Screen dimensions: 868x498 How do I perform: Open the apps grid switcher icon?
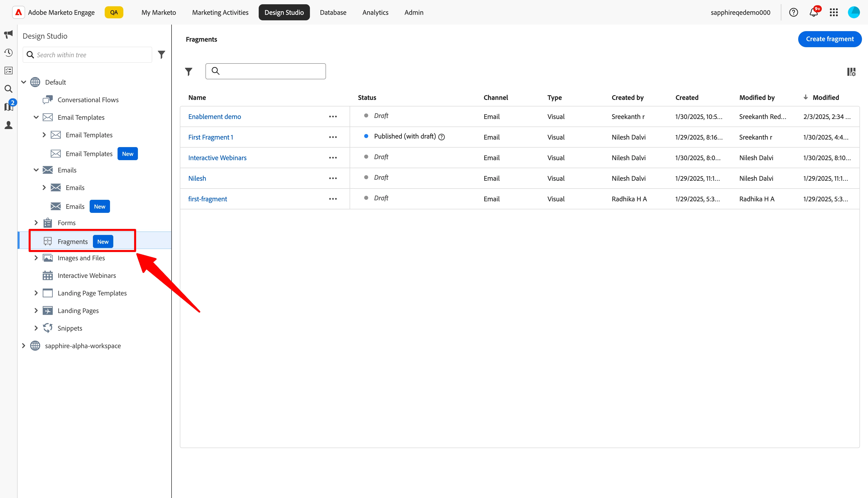(x=833, y=13)
